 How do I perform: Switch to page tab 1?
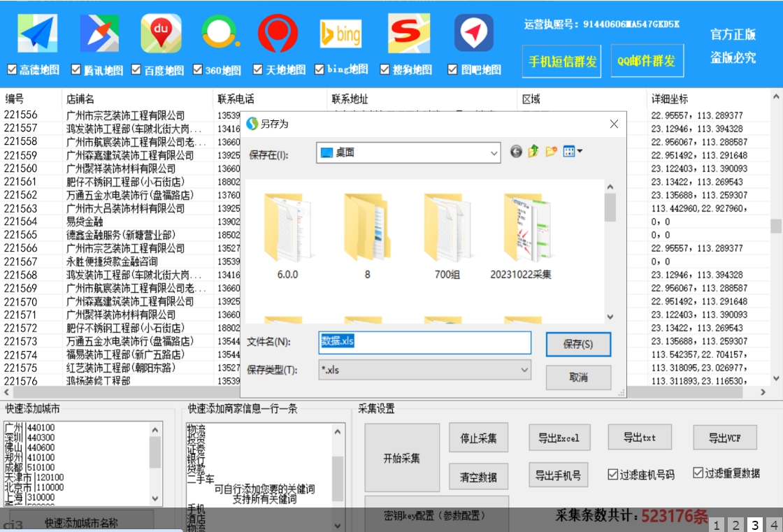(x=717, y=524)
